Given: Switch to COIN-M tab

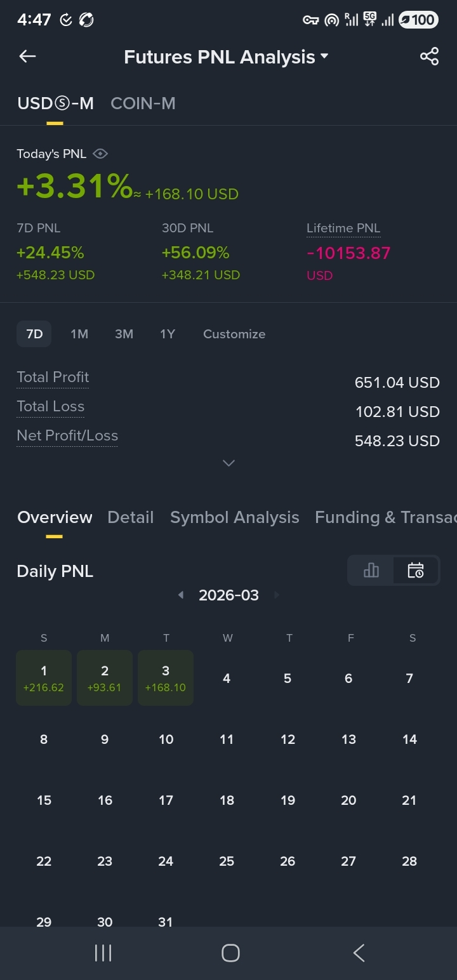Looking at the screenshot, I should pyautogui.click(x=143, y=103).
